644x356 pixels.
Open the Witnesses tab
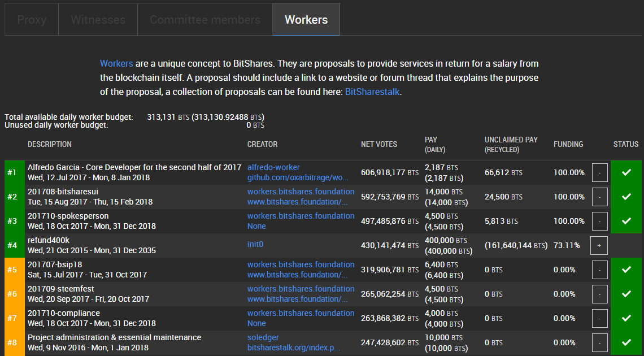[98, 20]
